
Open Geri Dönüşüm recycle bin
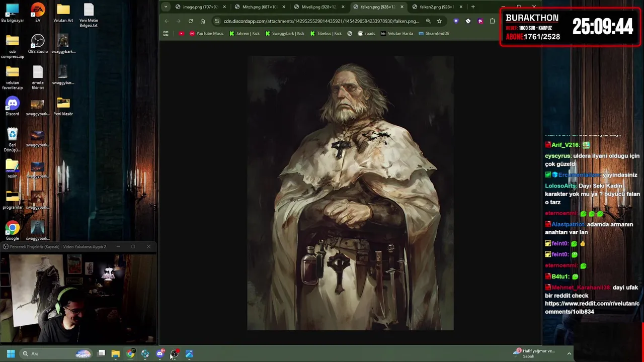click(13, 140)
